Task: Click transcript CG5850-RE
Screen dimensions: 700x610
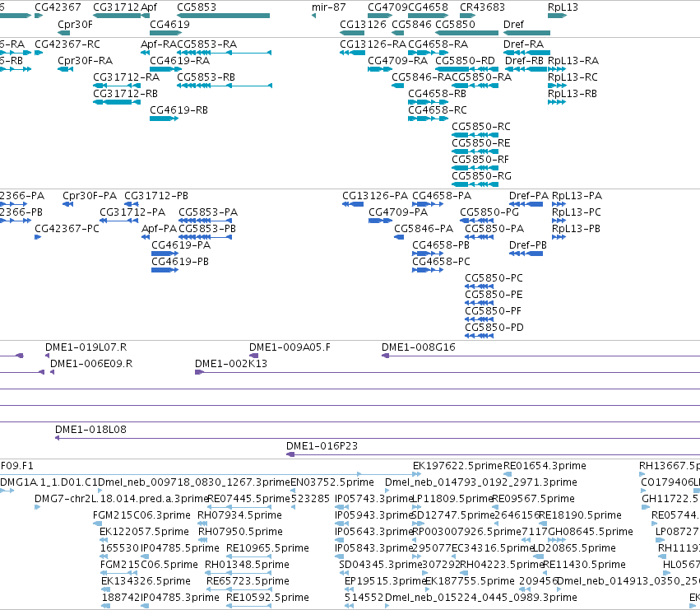Action: pyautogui.click(x=481, y=143)
